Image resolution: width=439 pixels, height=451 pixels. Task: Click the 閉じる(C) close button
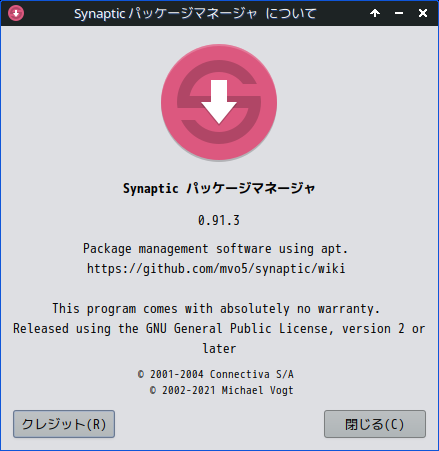coord(375,424)
